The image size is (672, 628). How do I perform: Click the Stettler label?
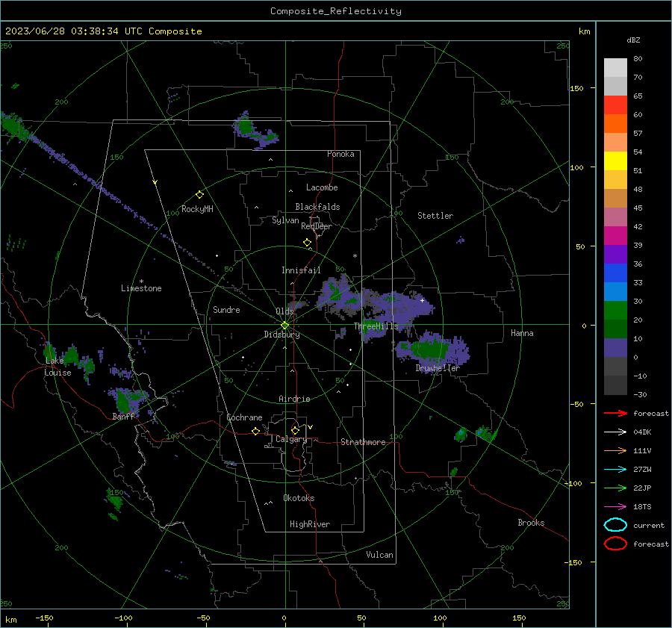tap(435, 216)
